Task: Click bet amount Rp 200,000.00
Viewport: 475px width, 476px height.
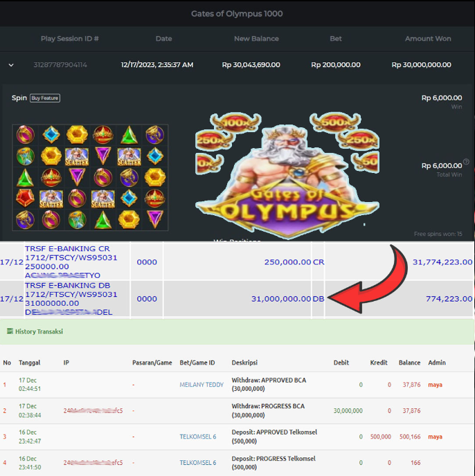Action: tap(336, 65)
